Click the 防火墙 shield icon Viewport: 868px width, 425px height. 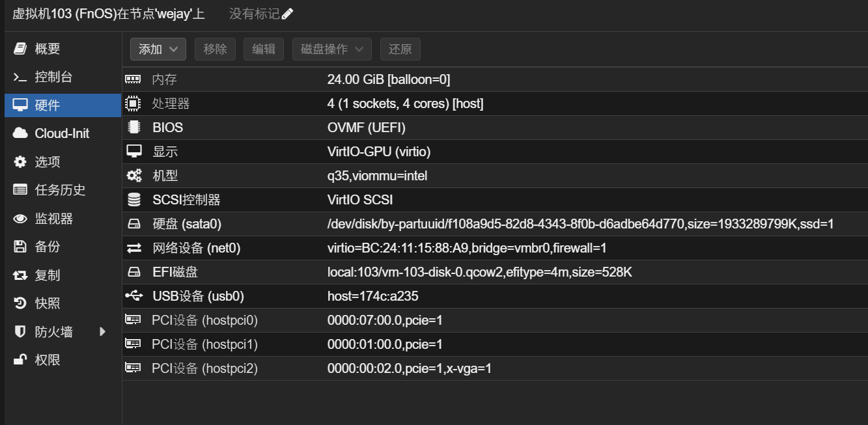pos(20,332)
